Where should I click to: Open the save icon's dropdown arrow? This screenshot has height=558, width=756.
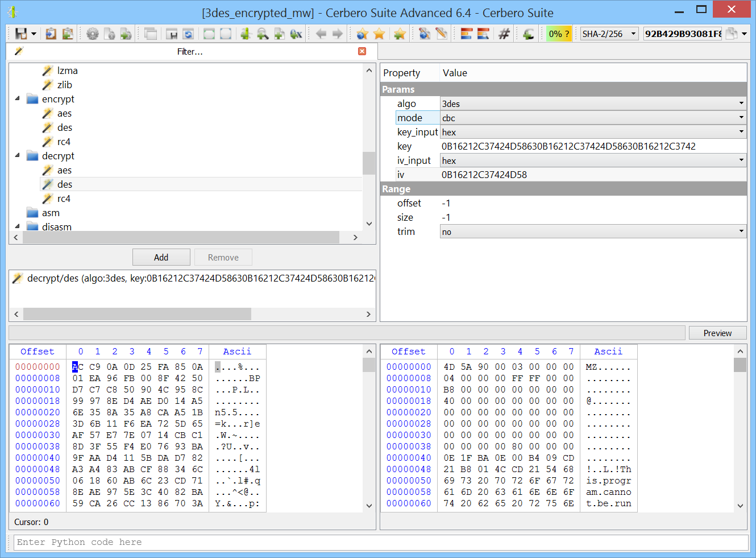[34, 34]
